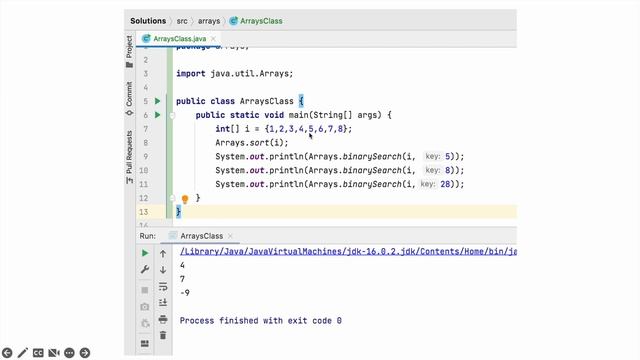Run main method from line 6 gutter arrow
640x360 pixels.
point(158,115)
